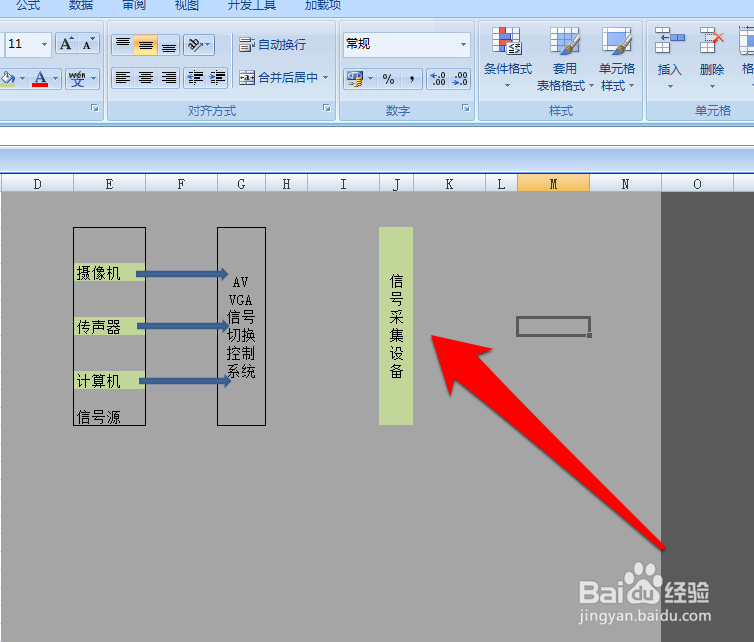The height and width of the screenshot is (642, 754).
Task: Switch to the 开发工具 tab
Action: [x=251, y=5]
